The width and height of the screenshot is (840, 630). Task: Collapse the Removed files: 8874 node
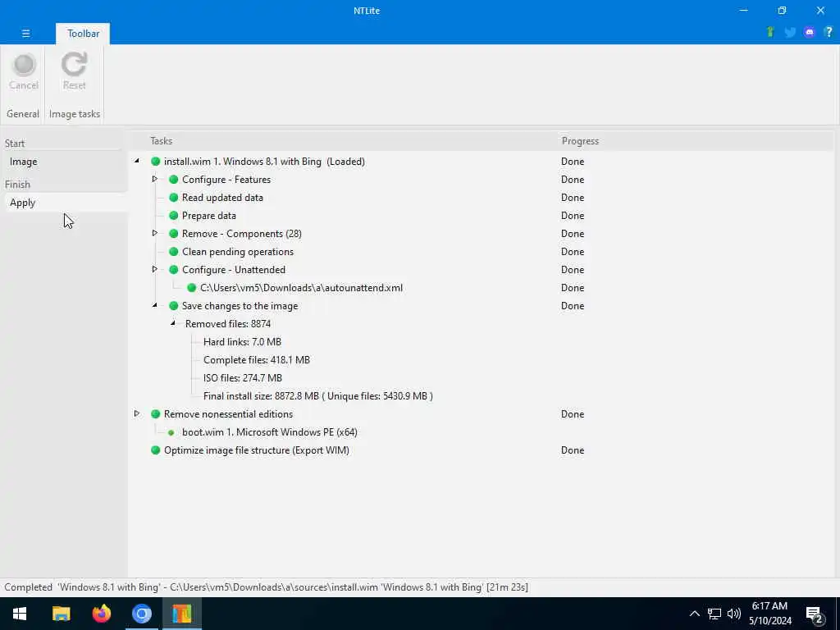point(173,323)
